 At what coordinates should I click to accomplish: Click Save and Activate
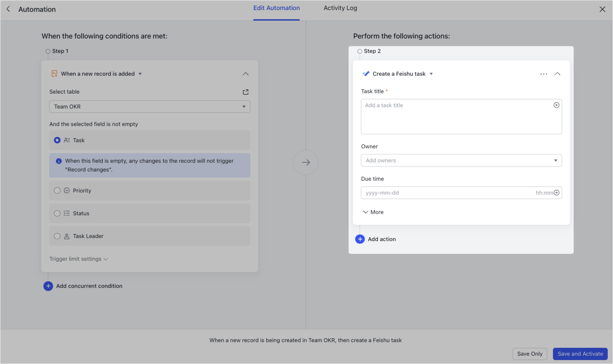pyautogui.click(x=580, y=354)
